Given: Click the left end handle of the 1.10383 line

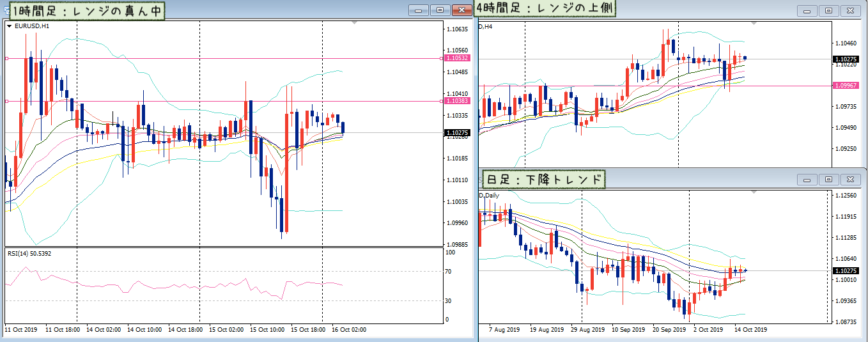Looking at the screenshot, I should click(x=6, y=101).
